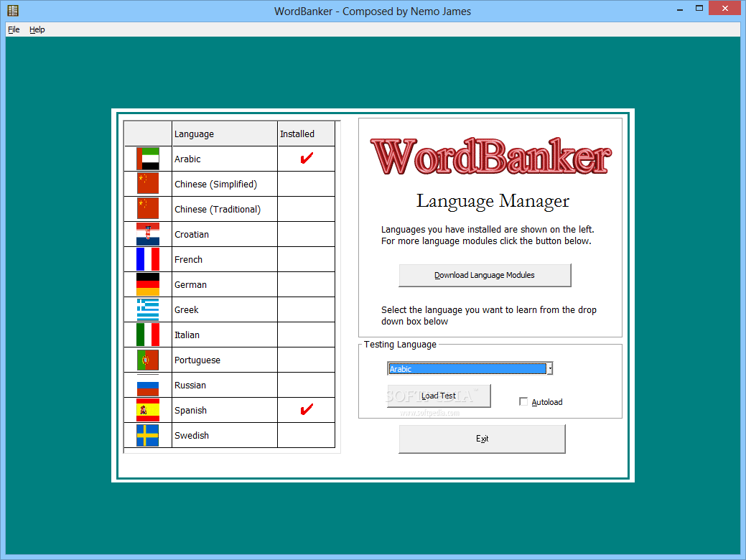Image resolution: width=746 pixels, height=560 pixels.
Task: Click the French flag icon
Action: [x=147, y=259]
